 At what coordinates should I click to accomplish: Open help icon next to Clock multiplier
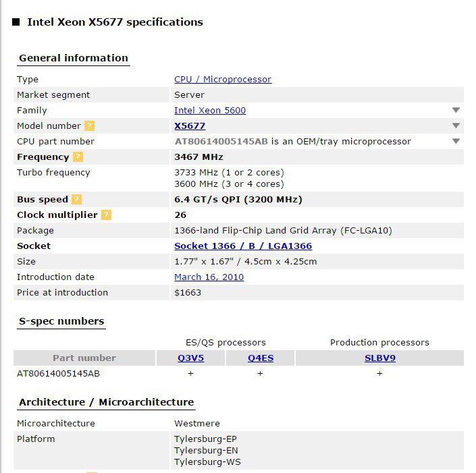[106, 215]
